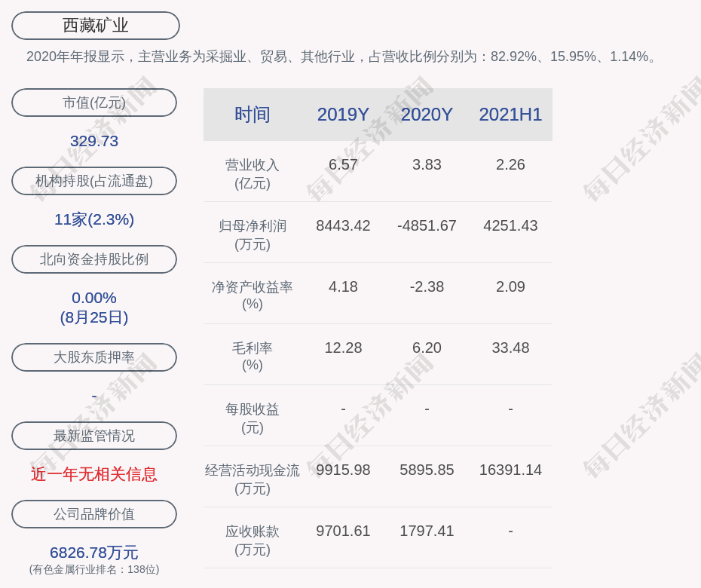The width and height of the screenshot is (701, 588).
Task: Click the 2020年年报显示 summary sentence
Action: [341, 57]
